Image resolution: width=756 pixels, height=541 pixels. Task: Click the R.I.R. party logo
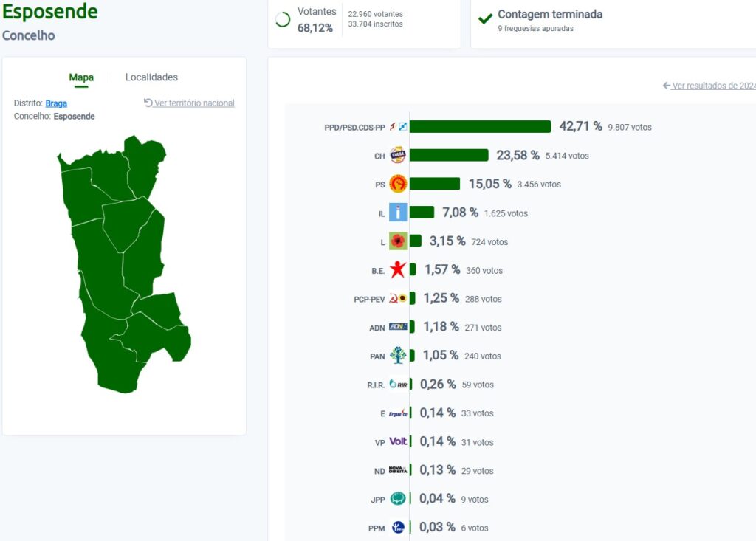[398, 385]
